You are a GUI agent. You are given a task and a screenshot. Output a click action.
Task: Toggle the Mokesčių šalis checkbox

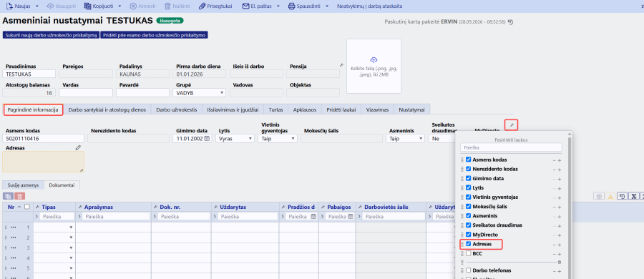click(468, 206)
